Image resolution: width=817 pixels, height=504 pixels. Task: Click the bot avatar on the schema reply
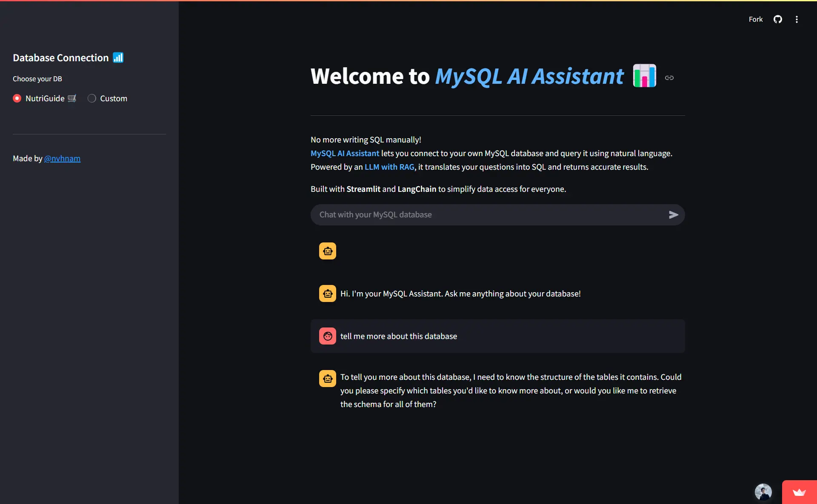click(x=328, y=379)
